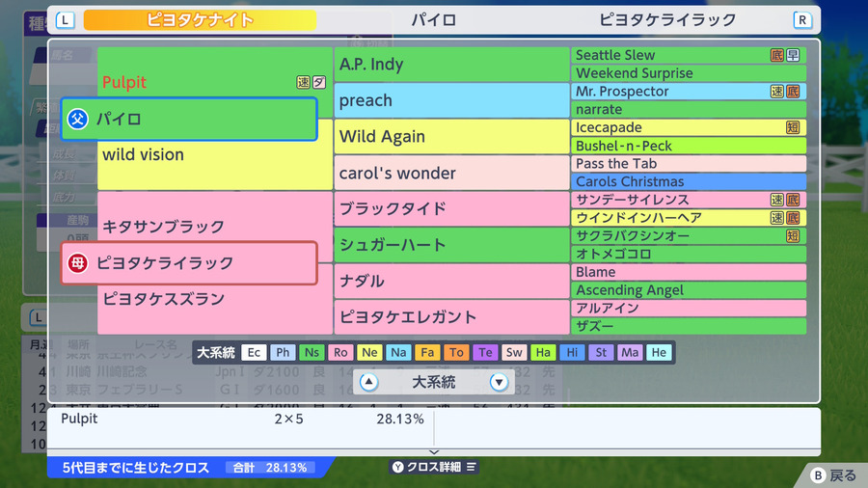Click the Ne lineage color swatch
This screenshot has width=868, height=488.
[369, 352]
